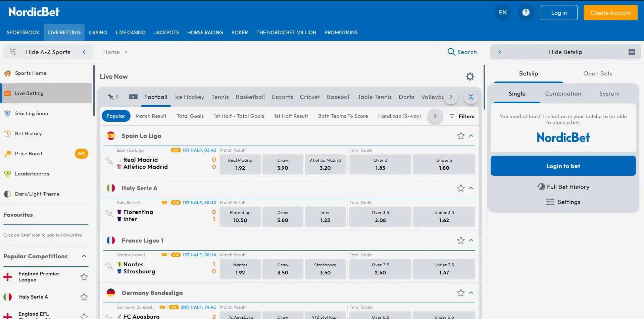The height and width of the screenshot is (319, 644).
Task: Click the Search magnifier icon
Action: pyautogui.click(x=451, y=52)
